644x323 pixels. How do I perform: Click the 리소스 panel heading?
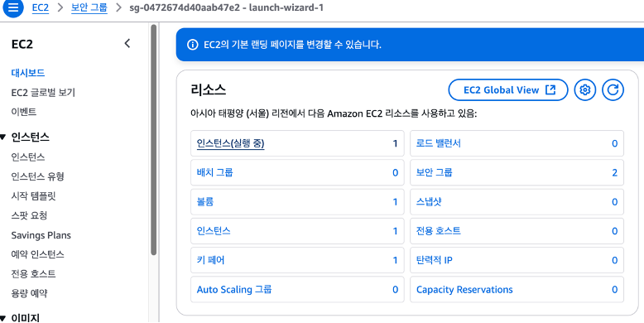pos(209,90)
